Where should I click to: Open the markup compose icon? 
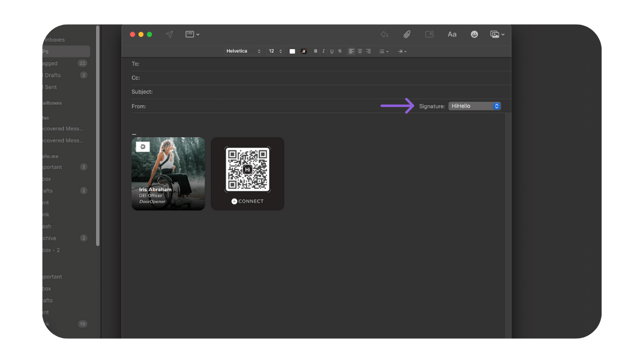(x=429, y=34)
